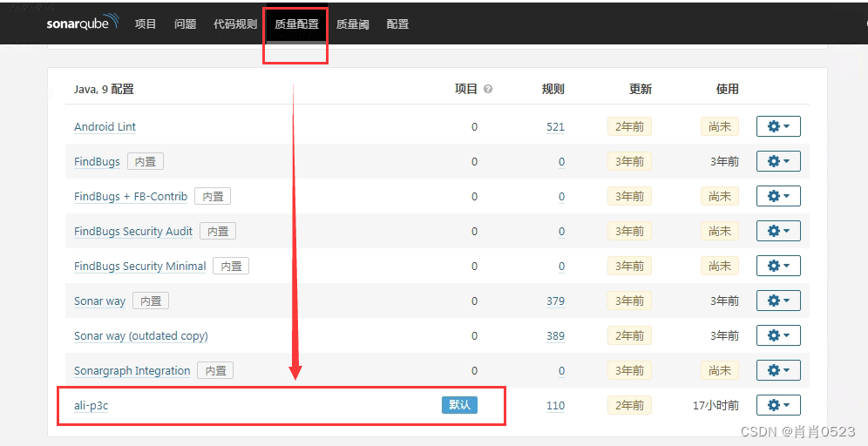The height and width of the screenshot is (446, 868).
Task: Open the FindBugs profile link
Action: (97, 161)
